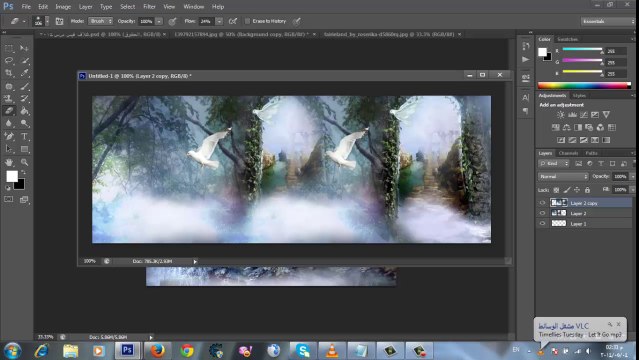Image resolution: width=639 pixels, height=360 pixels.
Task: Click the foreground white color swatch in toolbox
Action: [12, 176]
